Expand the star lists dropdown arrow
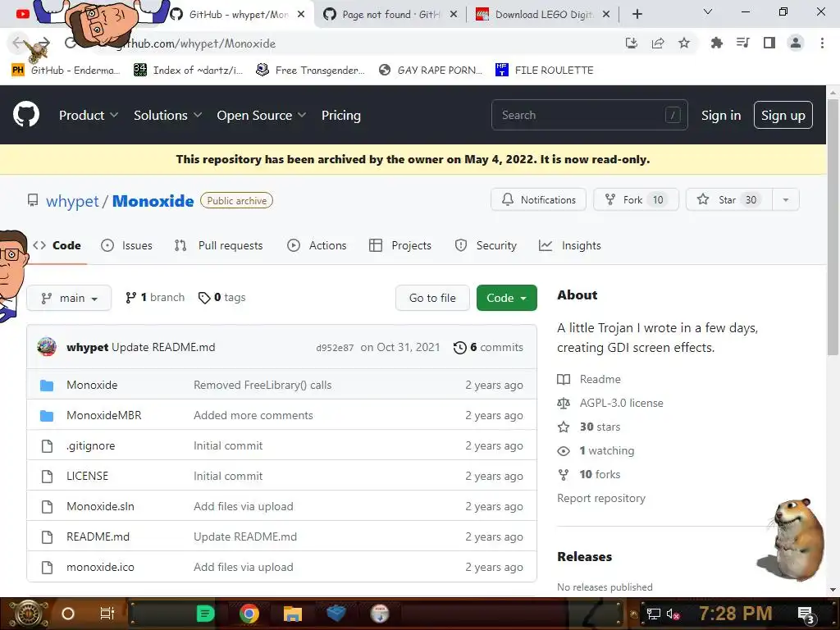The height and width of the screenshot is (630, 840). pyautogui.click(x=785, y=200)
